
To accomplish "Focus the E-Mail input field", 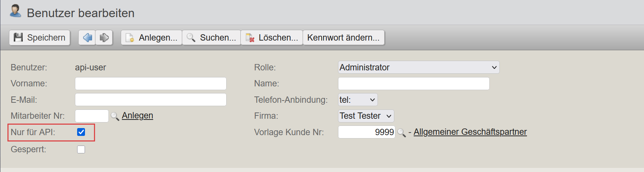I will (x=151, y=100).
